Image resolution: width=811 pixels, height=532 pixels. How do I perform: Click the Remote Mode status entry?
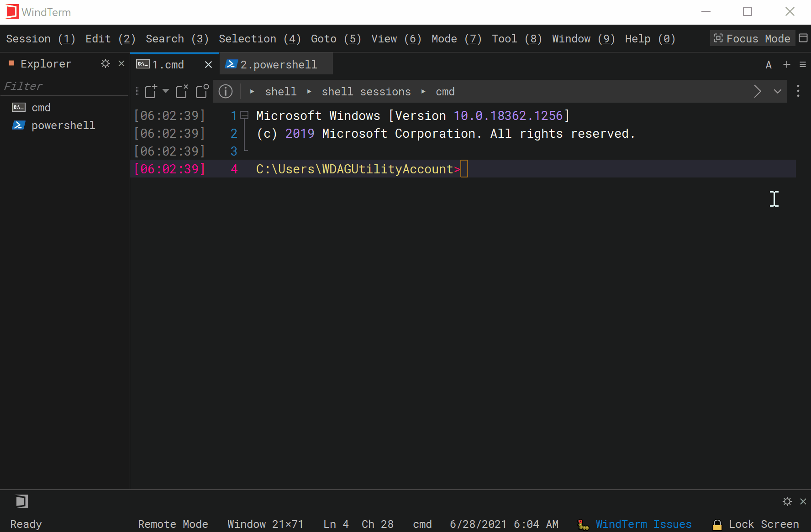click(x=173, y=524)
